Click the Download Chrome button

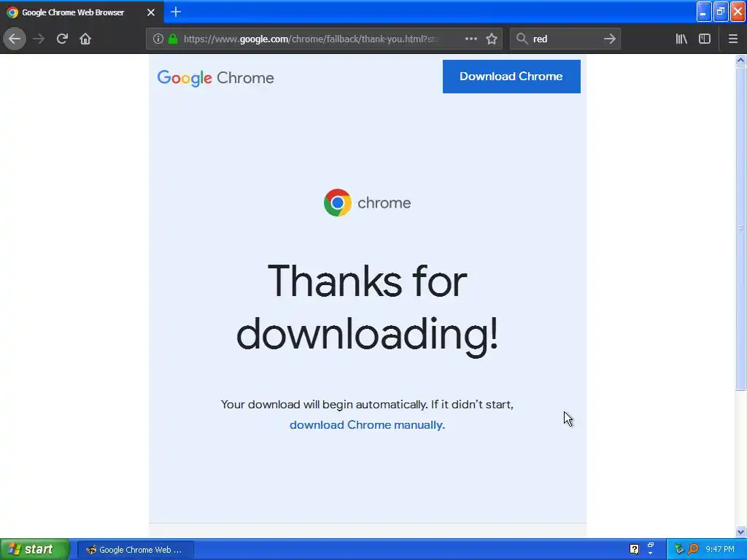[x=511, y=76]
